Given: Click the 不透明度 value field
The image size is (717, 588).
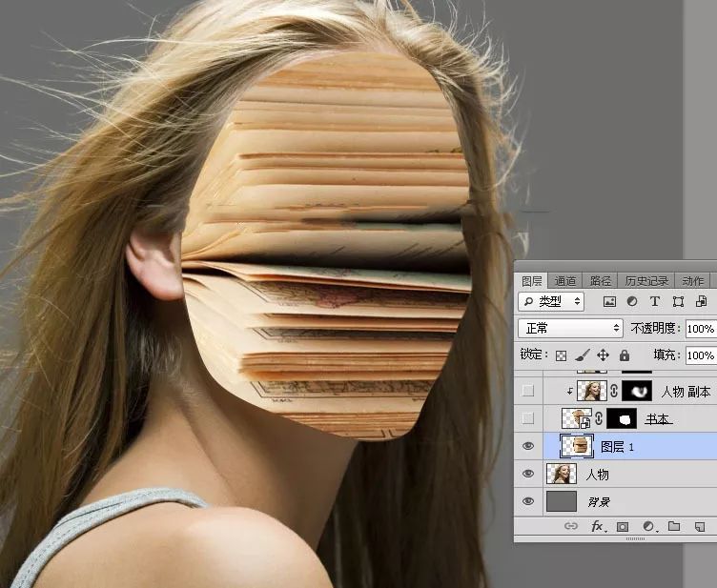Looking at the screenshot, I should (701, 329).
